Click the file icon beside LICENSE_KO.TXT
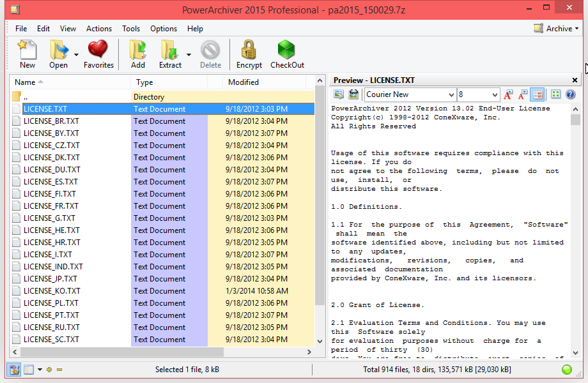The width and height of the screenshot is (588, 383). coord(16,290)
